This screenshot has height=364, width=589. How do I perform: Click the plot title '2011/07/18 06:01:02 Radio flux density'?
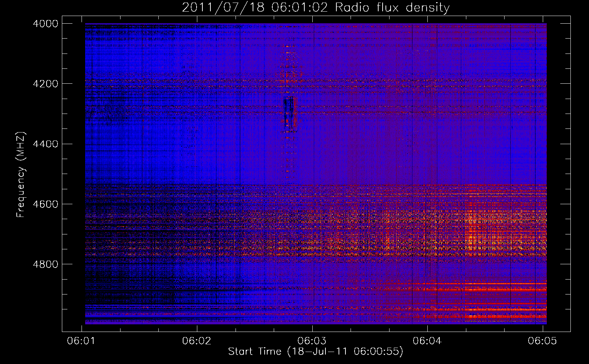point(316,7)
